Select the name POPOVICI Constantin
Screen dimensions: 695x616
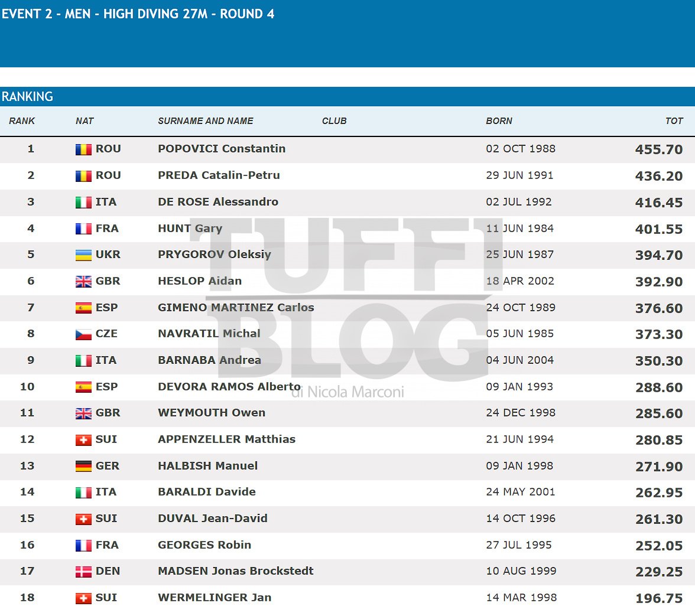tap(222, 149)
